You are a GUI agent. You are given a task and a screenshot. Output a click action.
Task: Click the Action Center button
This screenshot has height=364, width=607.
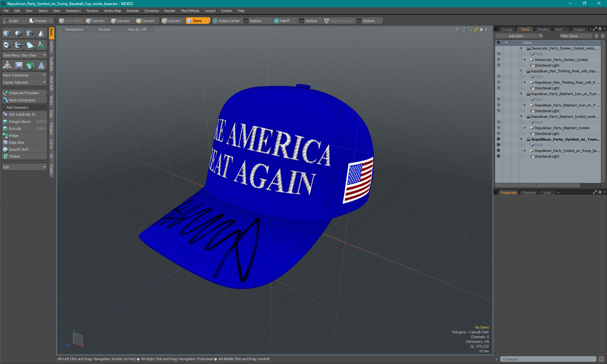point(226,21)
